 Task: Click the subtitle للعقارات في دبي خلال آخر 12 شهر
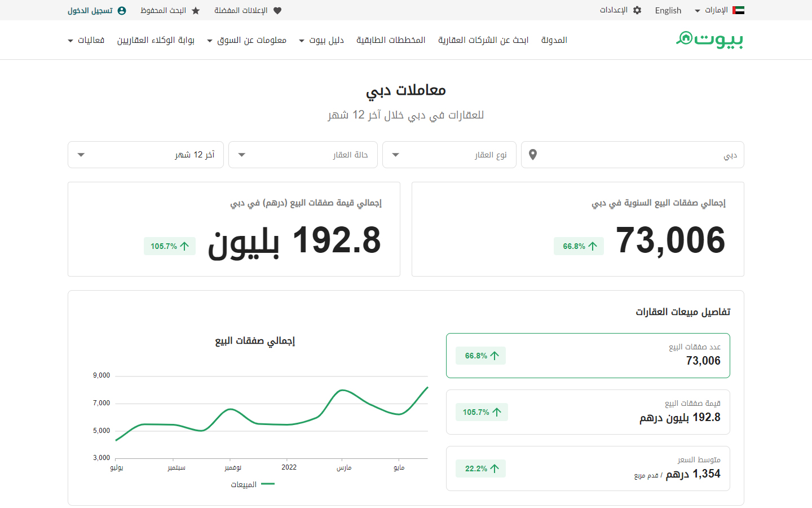click(x=406, y=115)
